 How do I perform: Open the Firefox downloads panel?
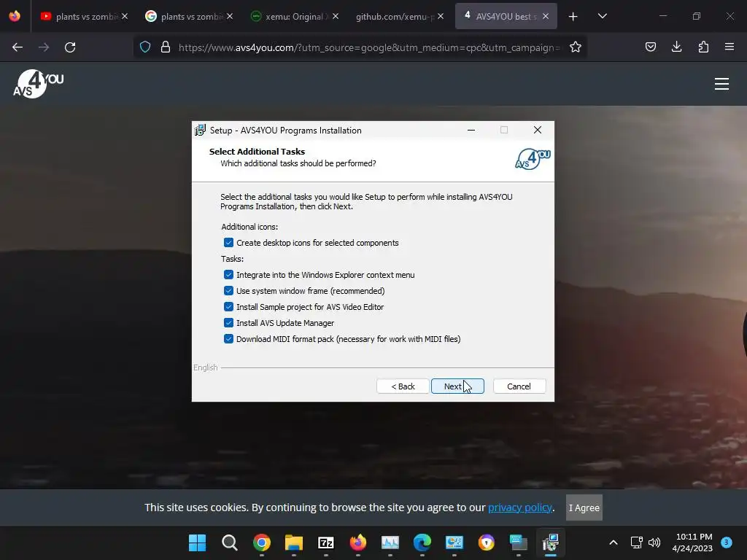[x=676, y=47]
